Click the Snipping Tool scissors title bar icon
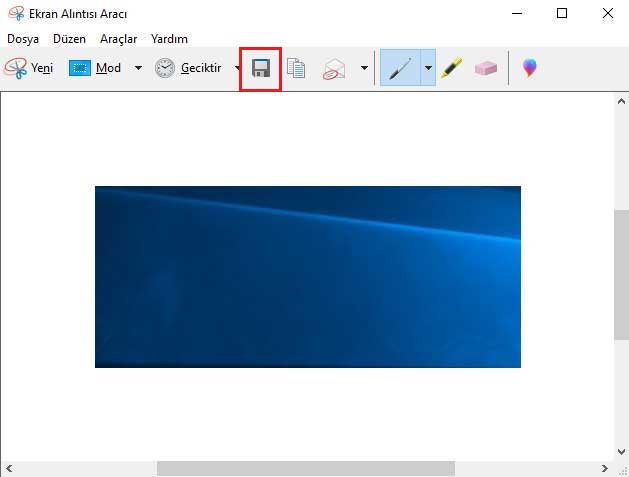The height and width of the screenshot is (477, 629). pyautogui.click(x=16, y=13)
